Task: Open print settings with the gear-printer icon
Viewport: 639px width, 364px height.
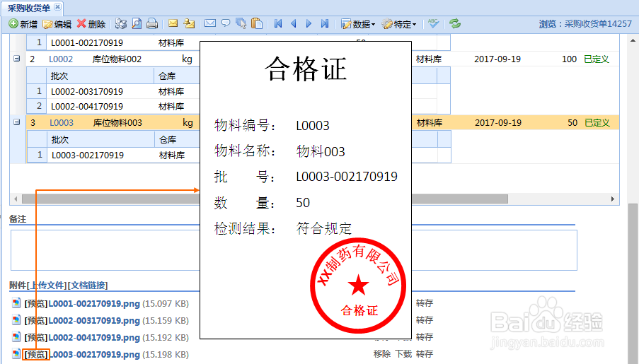Action: 120,24
